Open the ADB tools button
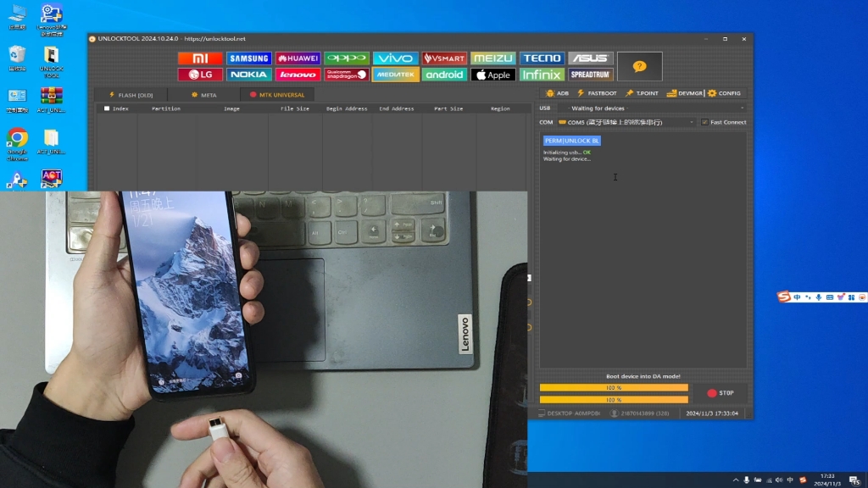 558,93
